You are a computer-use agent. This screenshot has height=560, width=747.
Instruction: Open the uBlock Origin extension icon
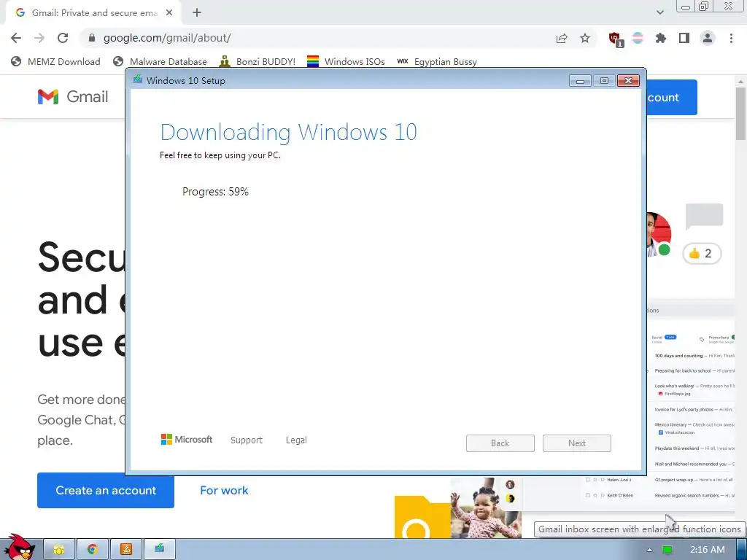(616, 39)
